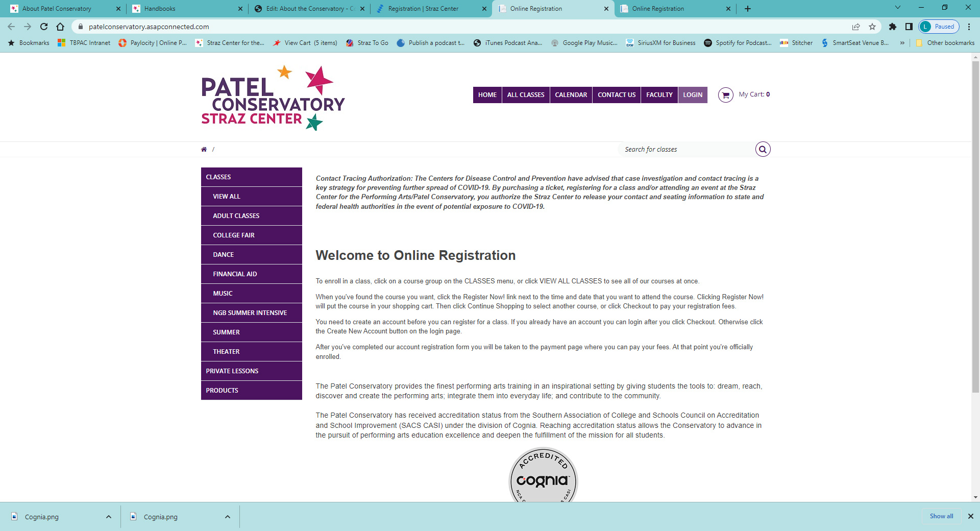Expand the bookmarks overflow chevron
The width and height of the screenshot is (980, 531).
[x=902, y=43]
